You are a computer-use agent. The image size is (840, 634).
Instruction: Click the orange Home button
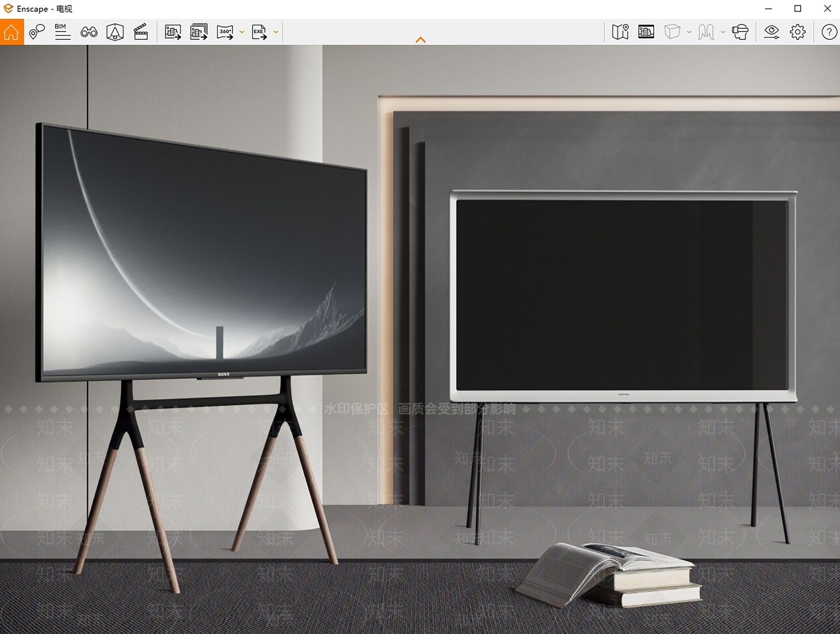coord(12,32)
